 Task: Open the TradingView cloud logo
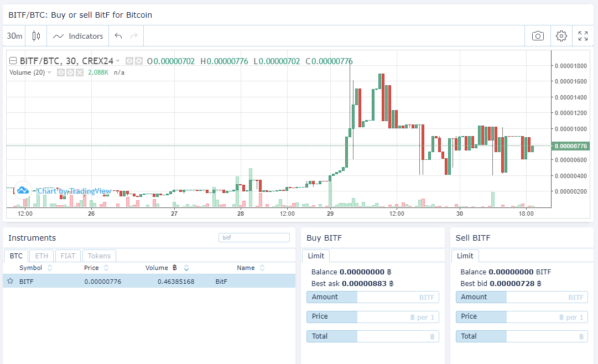[x=23, y=190]
